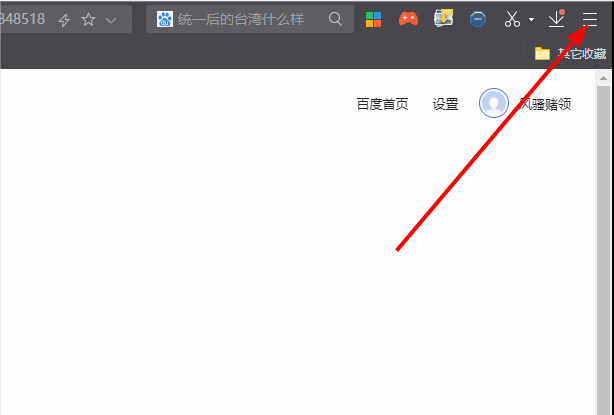This screenshot has height=415, width=614.
Task: Open the 设置 settings link
Action: click(445, 104)
